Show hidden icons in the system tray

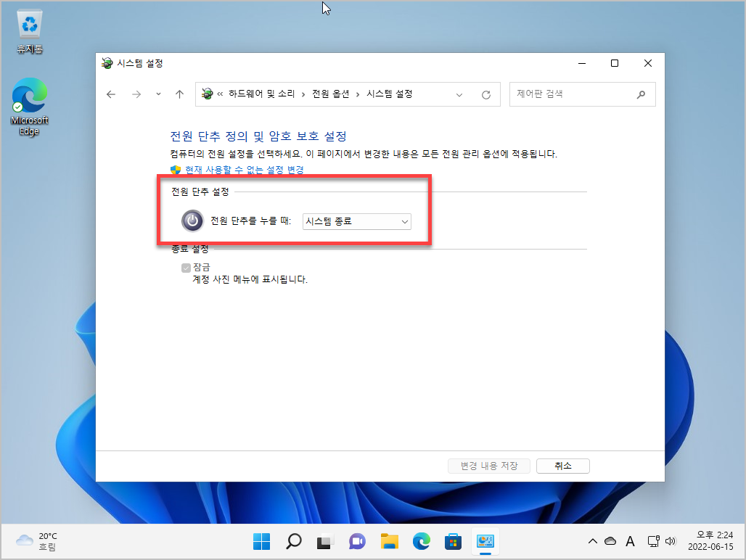coord(593,541)
